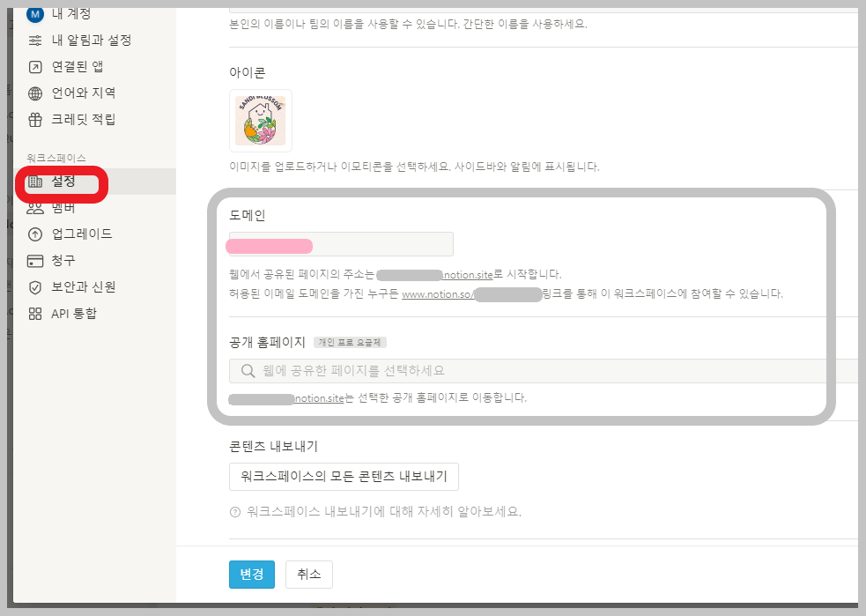Click the globe icon for 언어와 지역
The height and width of the screenshot is (616, 866).
pyautogui.click(x=33, y=93)
